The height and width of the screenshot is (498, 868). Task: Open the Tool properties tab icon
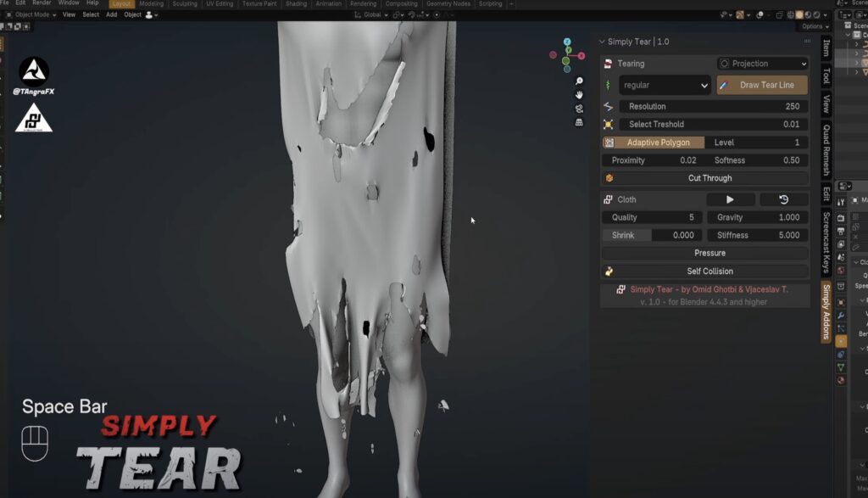(x=841, y=203)
